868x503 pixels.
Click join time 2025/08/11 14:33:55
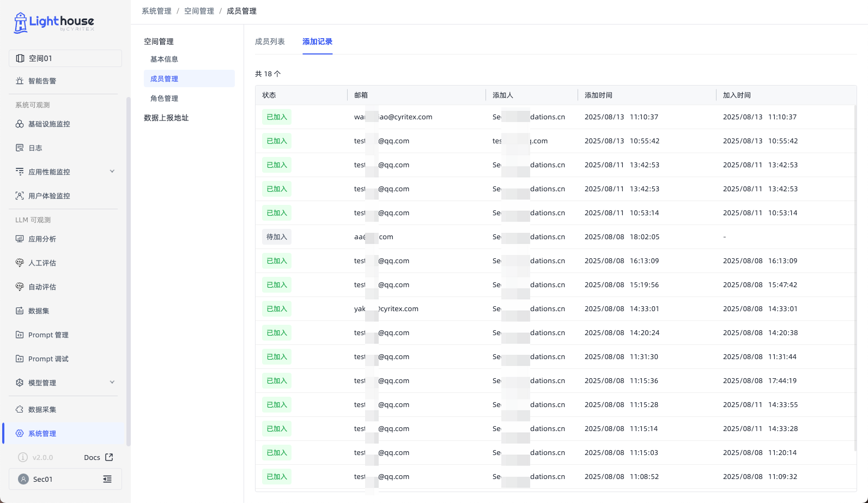point(760,404)
